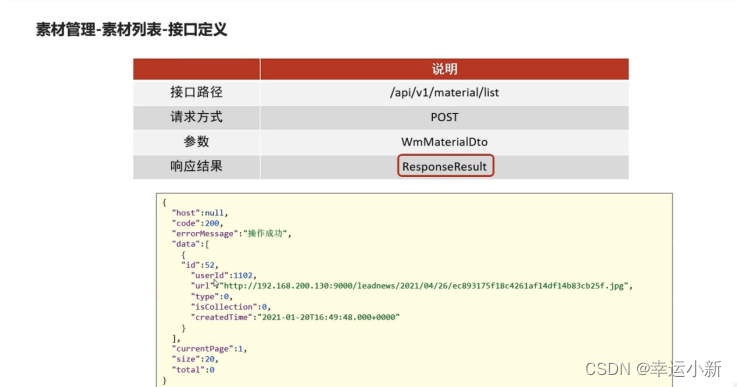
Task: Click the http://192.168.200.130:9000 image URL
Action: click(423, 286)
